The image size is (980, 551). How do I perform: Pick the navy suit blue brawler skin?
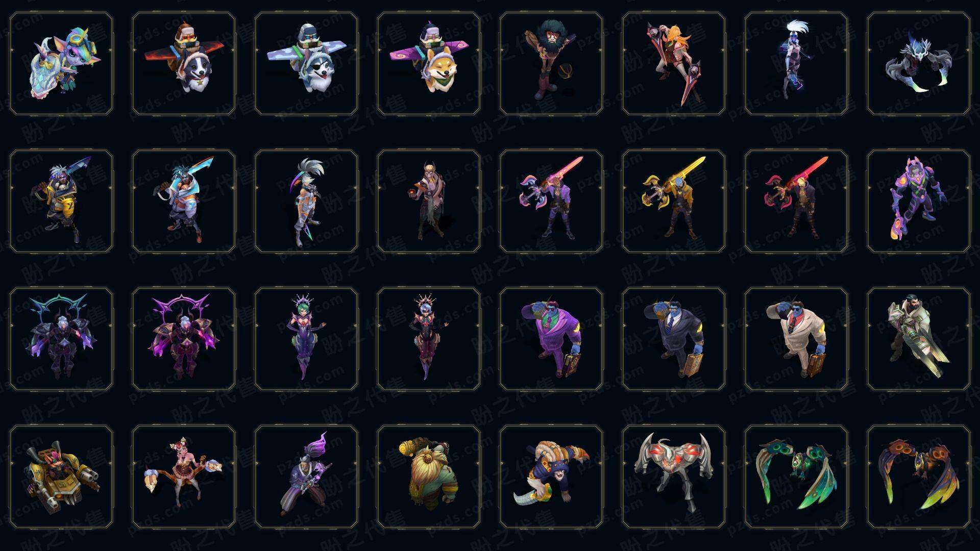coord(674,339)
